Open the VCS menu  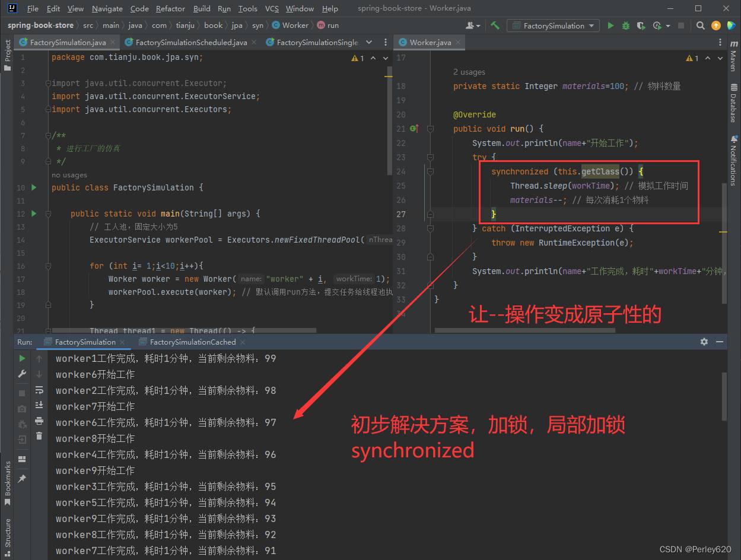(272, 8)
